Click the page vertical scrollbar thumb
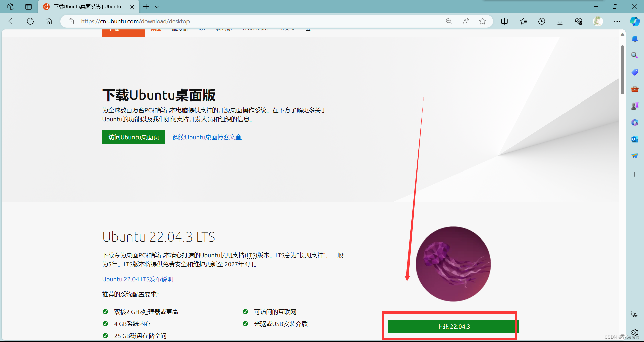Viewport: 644px width, 342px height. (x=622, y=70)
